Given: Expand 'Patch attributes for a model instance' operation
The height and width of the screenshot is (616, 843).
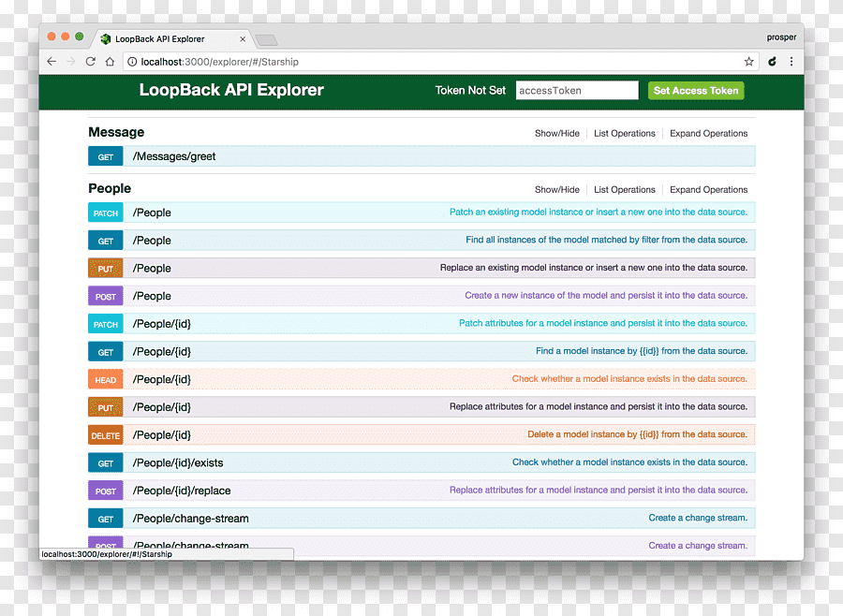Looking at the screenshot, I should [603, 323].
